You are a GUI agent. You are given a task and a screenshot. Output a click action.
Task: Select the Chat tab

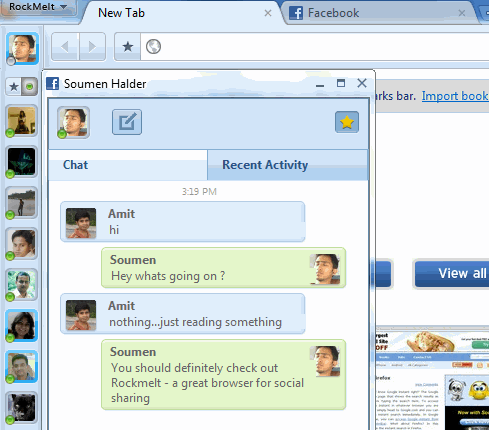click(128, 165)
